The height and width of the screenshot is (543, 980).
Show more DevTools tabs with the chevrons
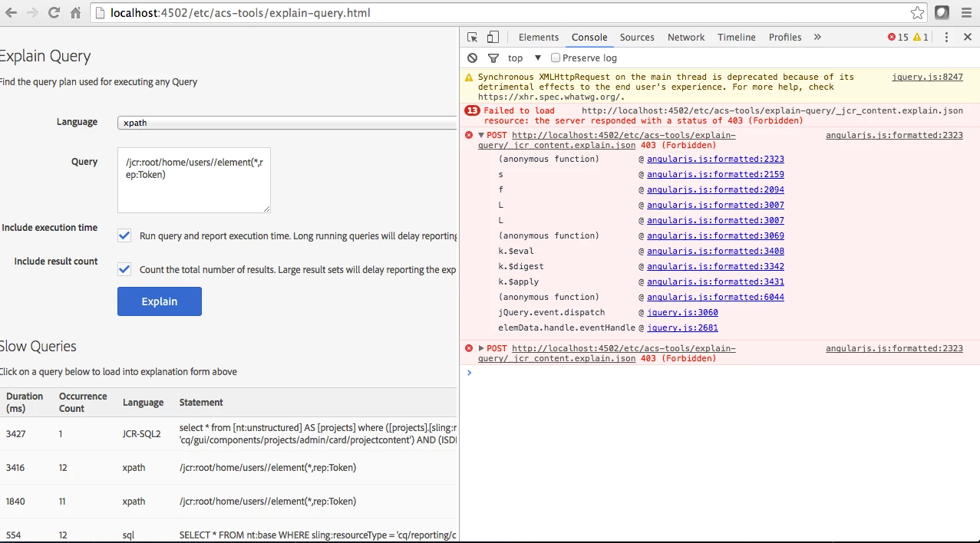coord(817,37)
